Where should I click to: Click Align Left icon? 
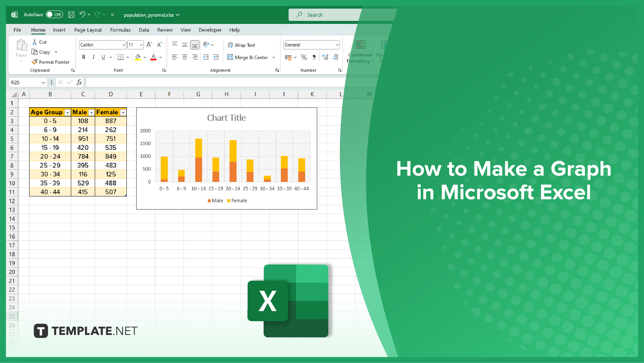(x=175, y=57)
